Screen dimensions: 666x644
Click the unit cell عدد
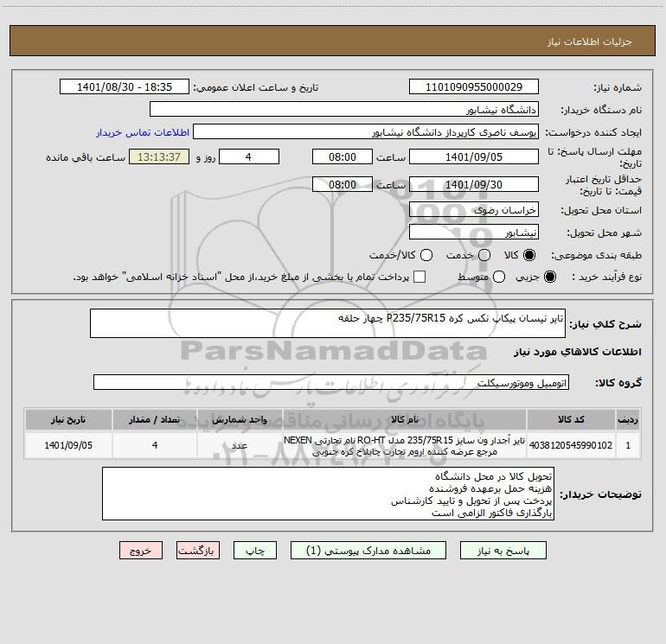click(240, 445)
